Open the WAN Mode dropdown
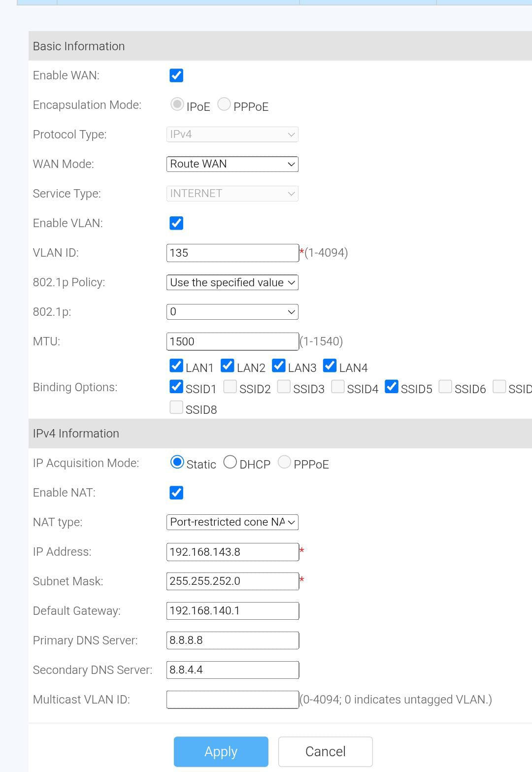 pos(233,164)
